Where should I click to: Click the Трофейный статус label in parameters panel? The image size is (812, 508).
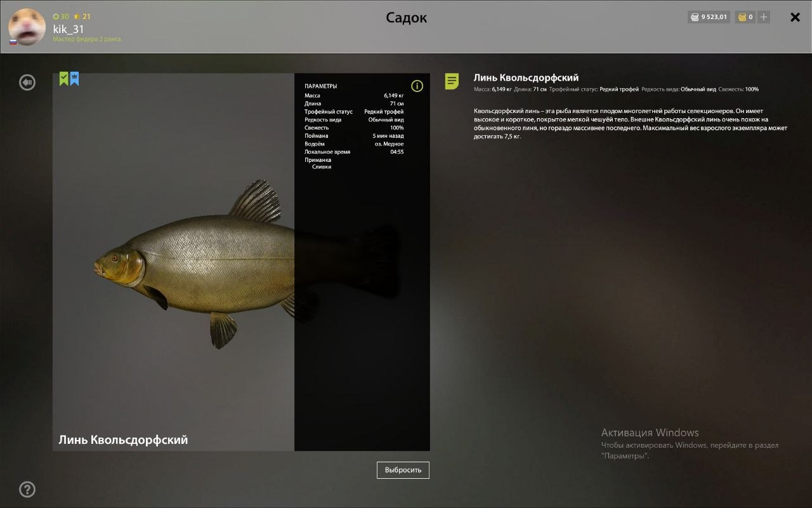click(329, 112)
